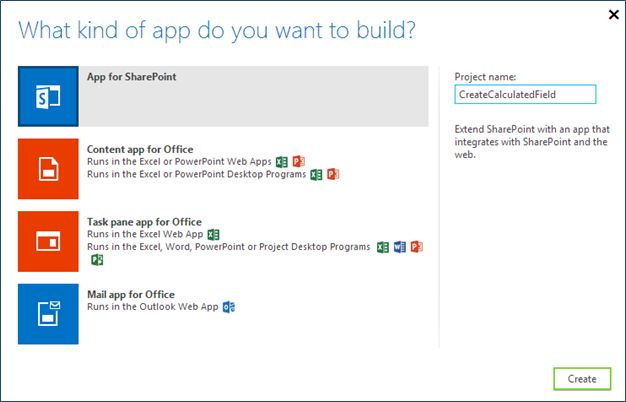Click the 'What kind of app' heading
Screen dimensions: 626x402
tap(217, 30)
